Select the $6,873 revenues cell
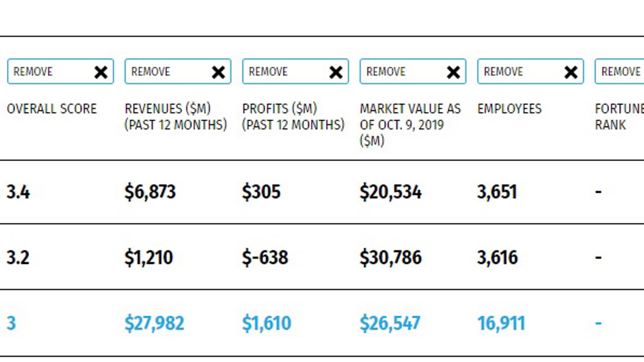Viewport: 644px width, 362px height. click(150, 192)
